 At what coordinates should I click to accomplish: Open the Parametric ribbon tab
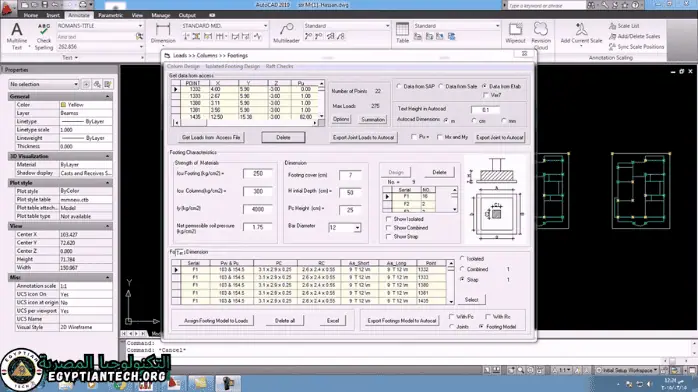110,15
